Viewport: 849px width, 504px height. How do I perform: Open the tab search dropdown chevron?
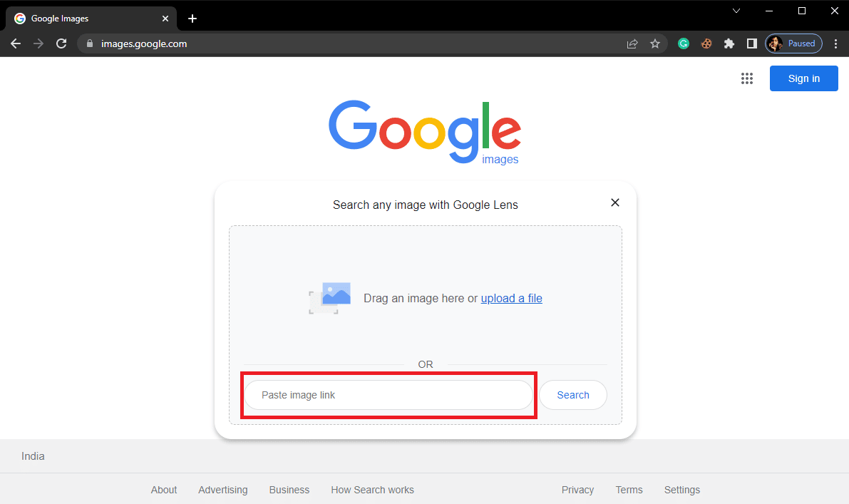click(736, 11)
